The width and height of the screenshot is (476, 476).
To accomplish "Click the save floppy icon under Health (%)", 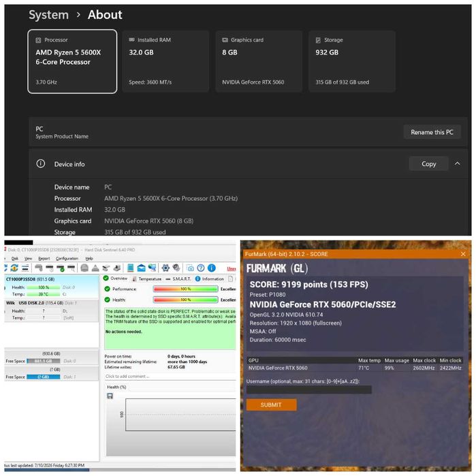I will pyautogui.click(x=110, y=396).
